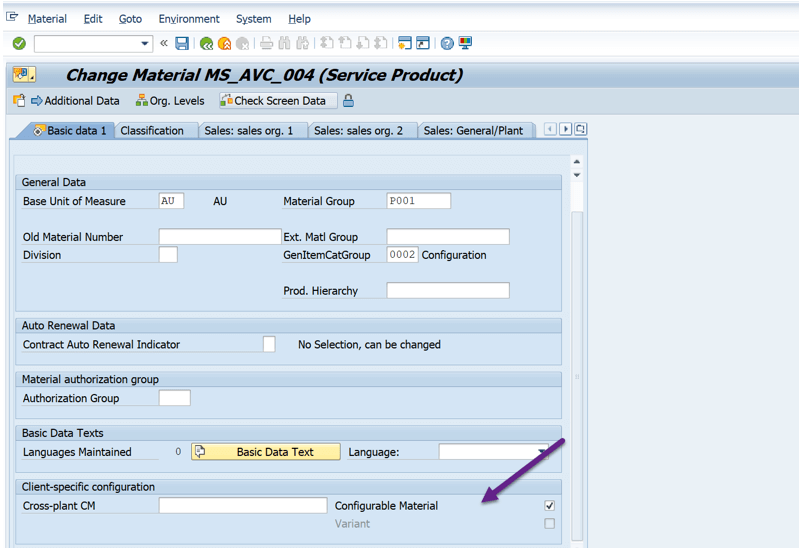The image size is (799, 548).
Task: Click the First Page icon
Action: [x=327, y=43]
